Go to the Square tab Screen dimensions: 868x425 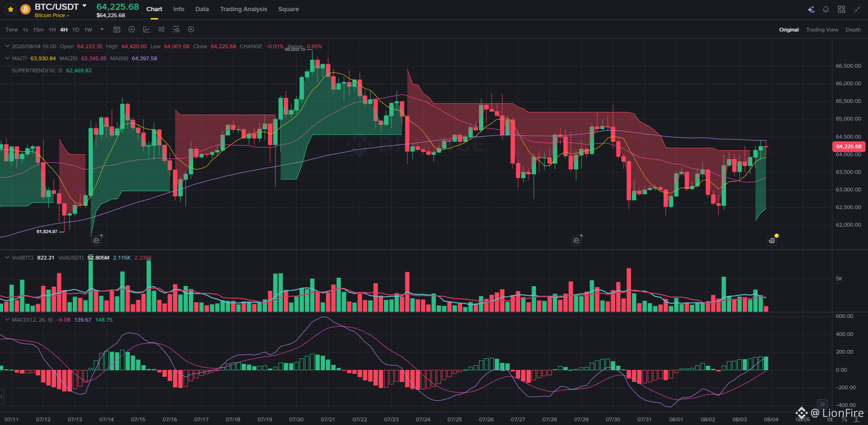(288, 9)
